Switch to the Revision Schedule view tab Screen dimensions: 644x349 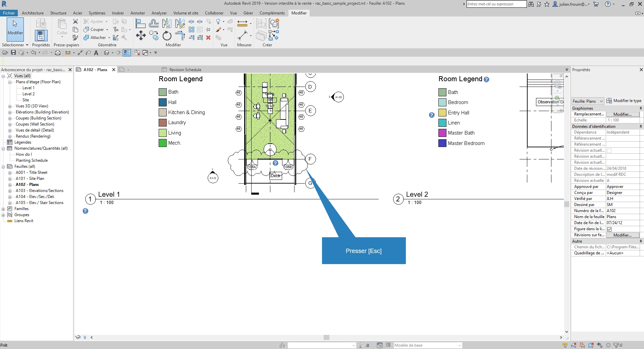coord(185,70)
